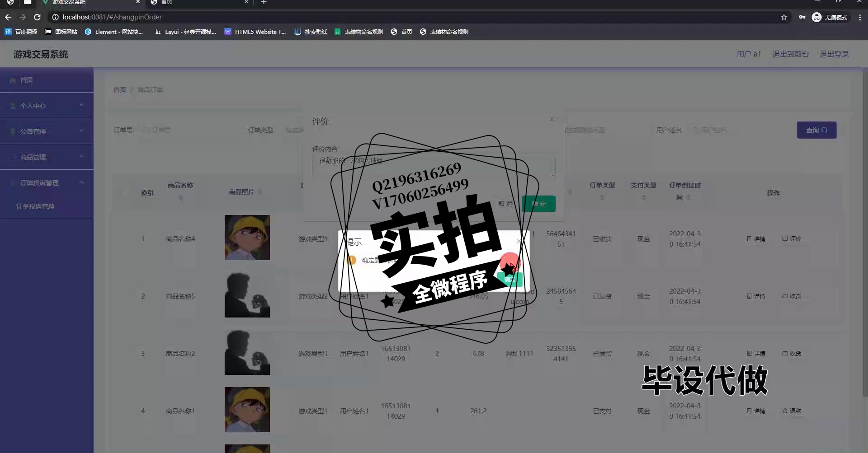Click the page vertical scrollbar

865,233
